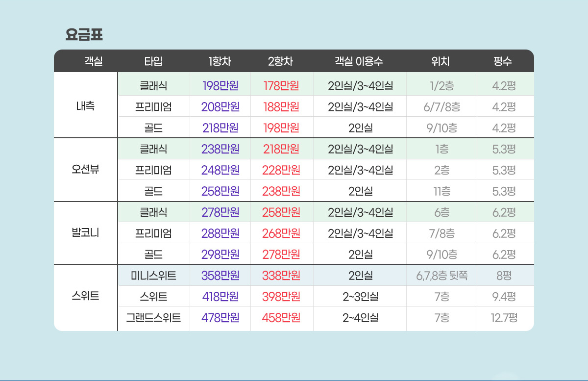
Task: Click the 발코니 room category cell
Action: tap(85, 233)
